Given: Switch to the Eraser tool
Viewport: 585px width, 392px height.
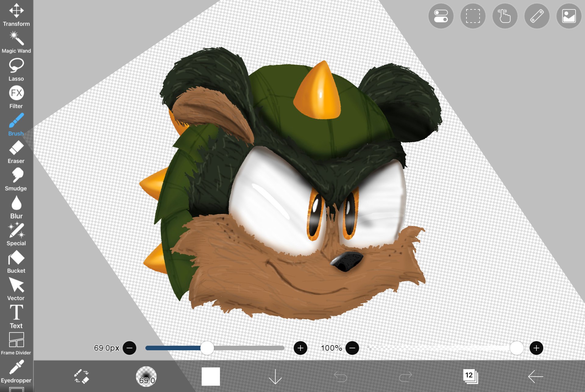Looking at the screenshot, I should coord(16,152).
